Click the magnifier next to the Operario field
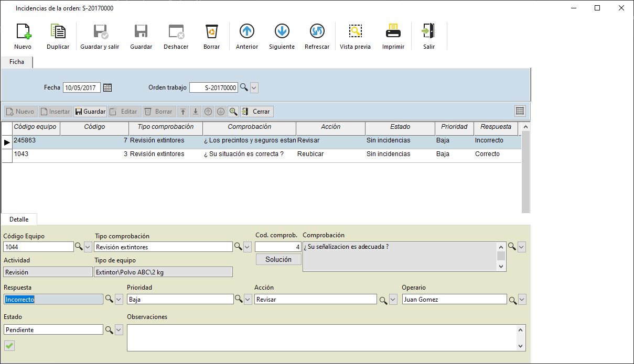The width and height of the screenshot is (634, 364). pyautogui.click(x=512, y=300)
